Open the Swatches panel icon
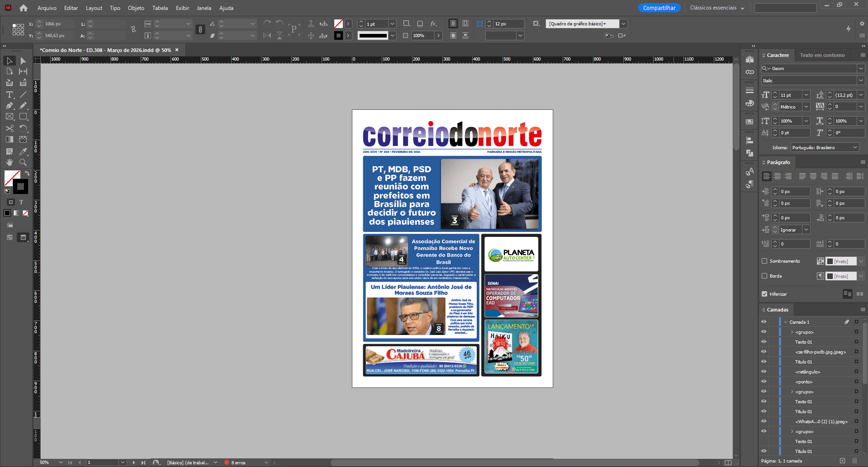Screen dimensions: 868x467 pyautogui.click(x=749, y=122)
